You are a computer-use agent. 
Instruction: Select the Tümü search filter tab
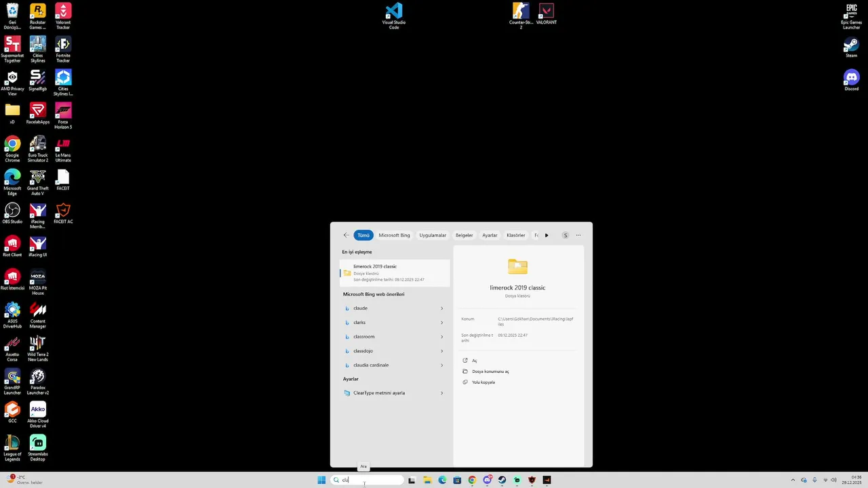tap(363, 235)
